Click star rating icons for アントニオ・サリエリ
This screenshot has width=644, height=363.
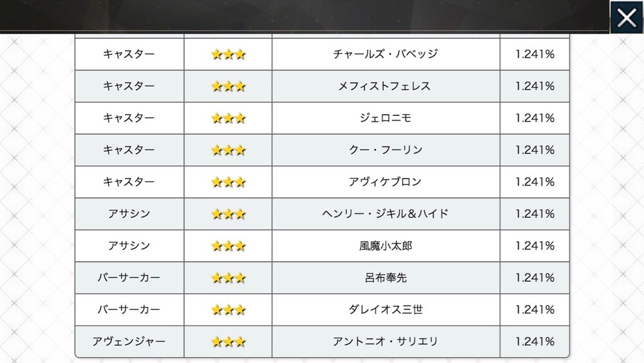pyautogui.click(x=229, y=342)
